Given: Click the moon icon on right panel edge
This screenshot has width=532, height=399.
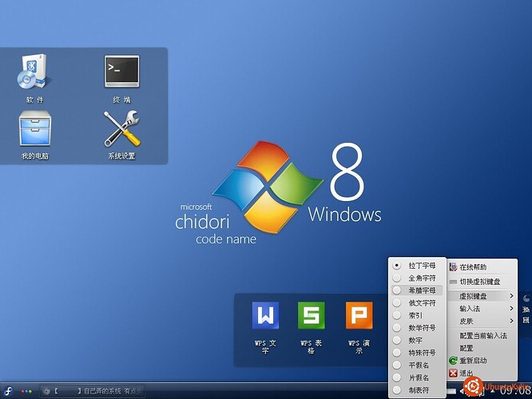Looking at the screenshot, I should pos(526,298).
